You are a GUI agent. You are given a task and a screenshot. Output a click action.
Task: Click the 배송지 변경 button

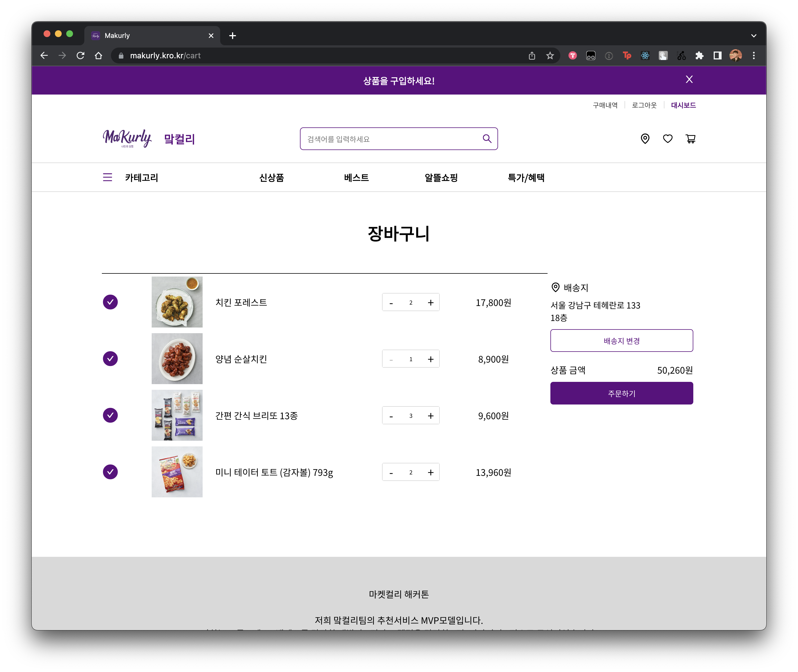(621, 341)
